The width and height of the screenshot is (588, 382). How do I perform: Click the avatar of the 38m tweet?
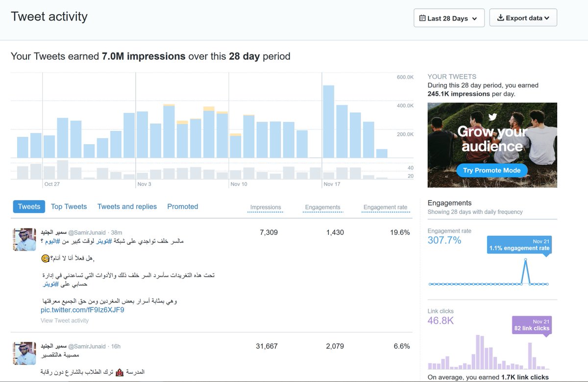tap(24, 239)
